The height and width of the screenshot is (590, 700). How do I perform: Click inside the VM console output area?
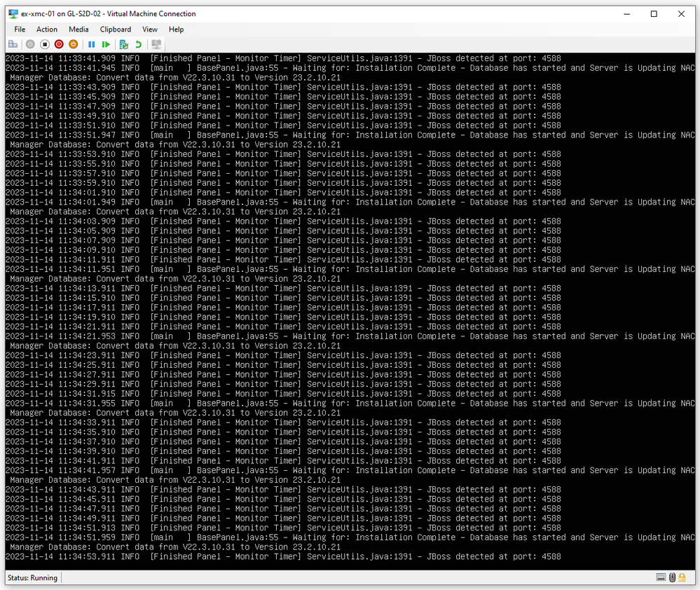coord(350,311)
